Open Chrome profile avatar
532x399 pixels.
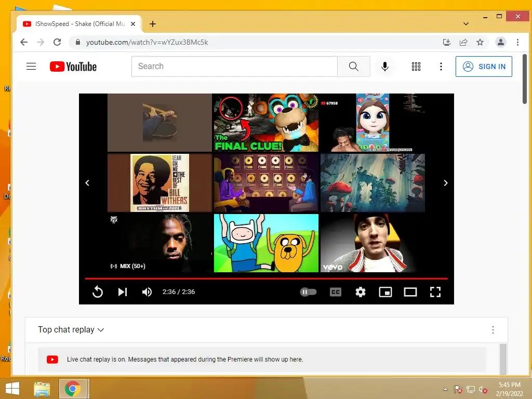click(500, 42)
